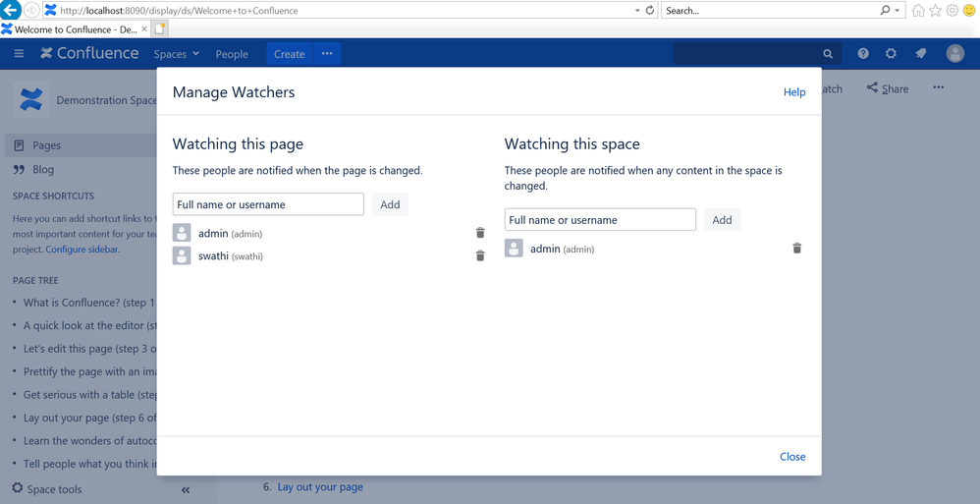
Task: Close the Manage Watchers dialog
Action: click(x=792, y=457)
